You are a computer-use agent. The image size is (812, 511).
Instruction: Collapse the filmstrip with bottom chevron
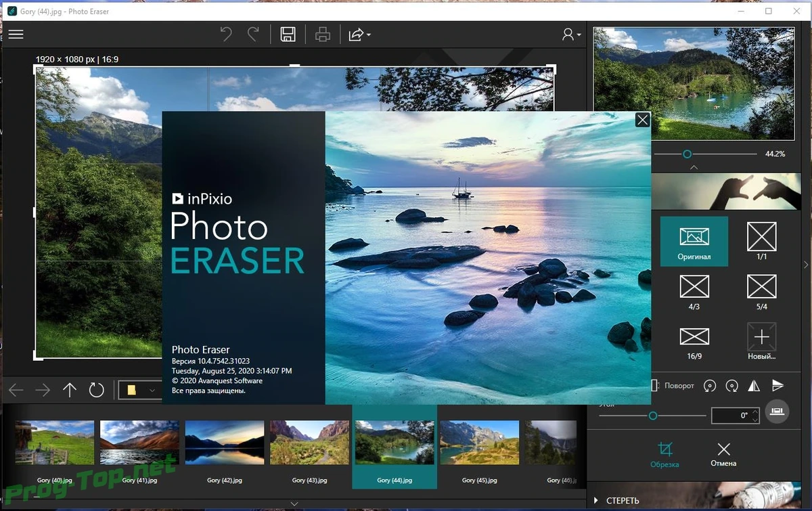point(294,504)
